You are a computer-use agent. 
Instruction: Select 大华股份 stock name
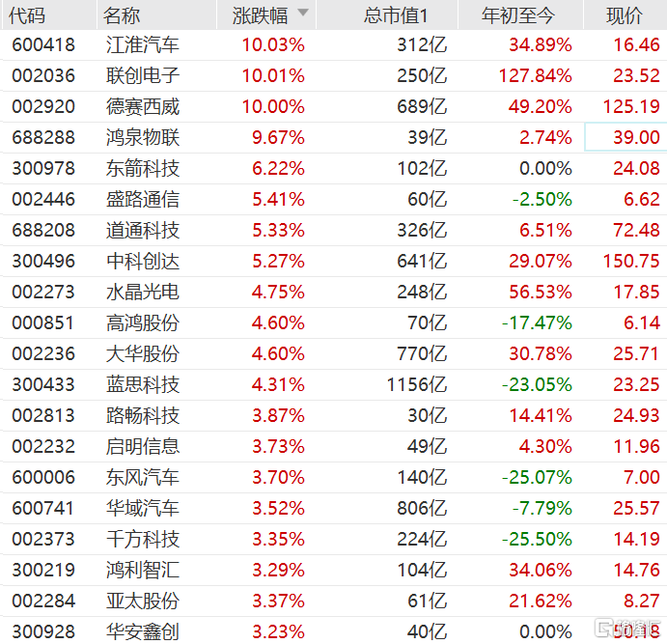143,354
